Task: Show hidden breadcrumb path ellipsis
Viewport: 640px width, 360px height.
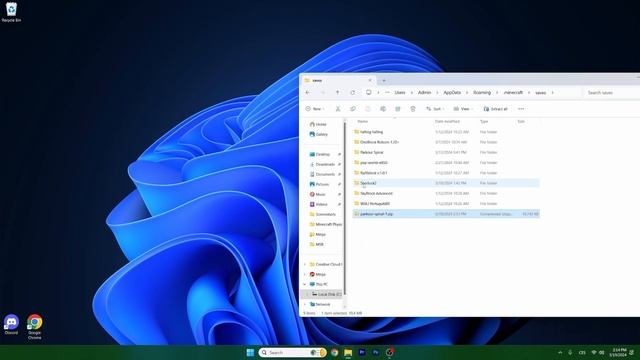Action: [x=387, y=93]
